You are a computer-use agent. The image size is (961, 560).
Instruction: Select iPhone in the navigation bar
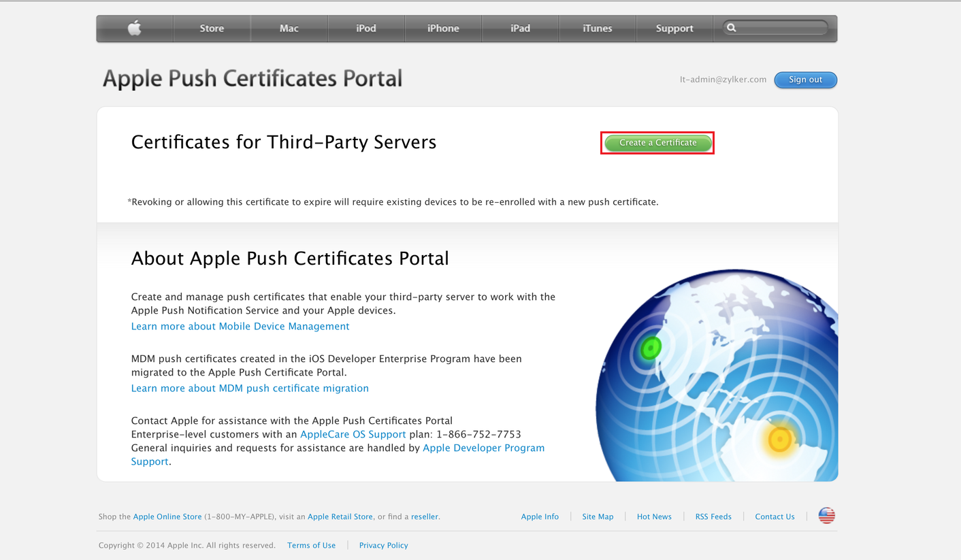(x=443, y=28)
